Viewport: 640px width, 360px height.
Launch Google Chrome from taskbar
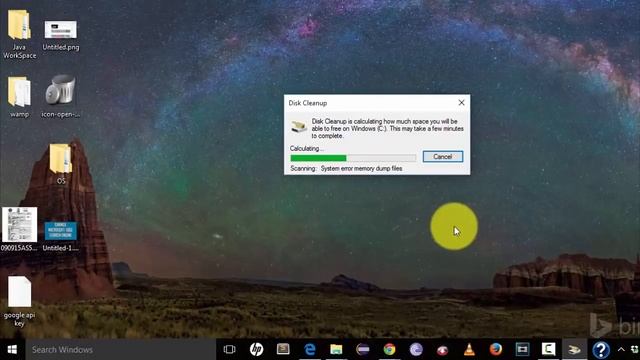point(389,349)
